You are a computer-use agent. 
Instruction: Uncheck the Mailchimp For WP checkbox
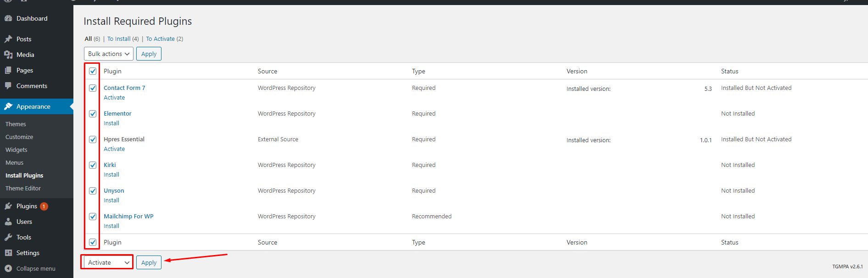pyautogui.click(x=93, y=217)
